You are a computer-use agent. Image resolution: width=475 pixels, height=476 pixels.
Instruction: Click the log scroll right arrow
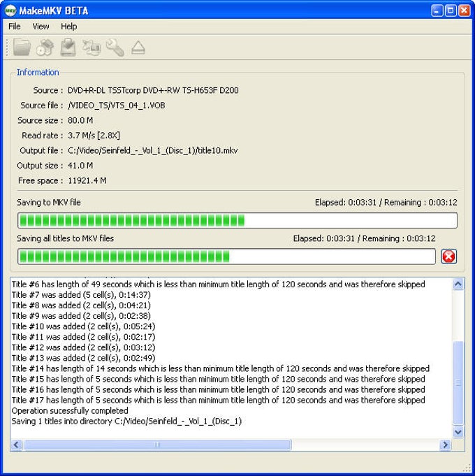pyautogui.click(x=445, y=445)
